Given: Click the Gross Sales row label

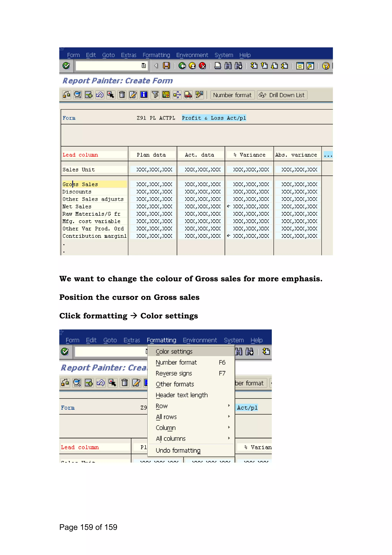Looking at the screenshot, I should tap(94, 184).
